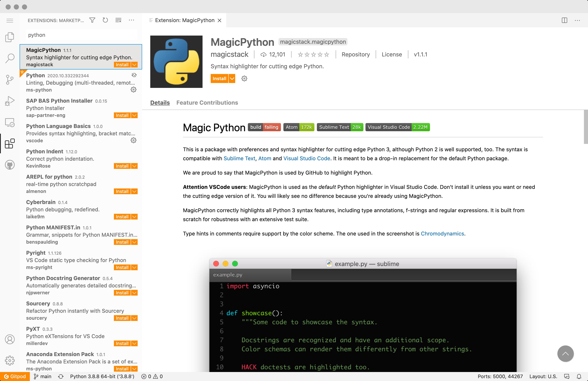Open the Gitpod status bar button
The image size is (588, 381).
[x=15, y=377]
